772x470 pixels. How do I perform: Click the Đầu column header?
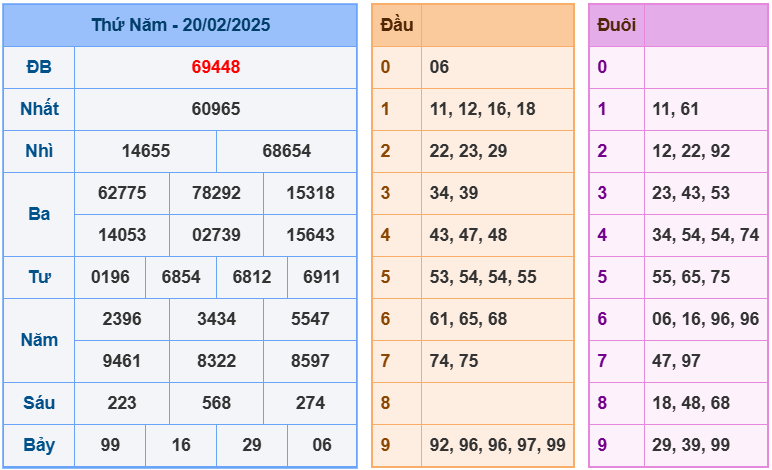[397, 25]
